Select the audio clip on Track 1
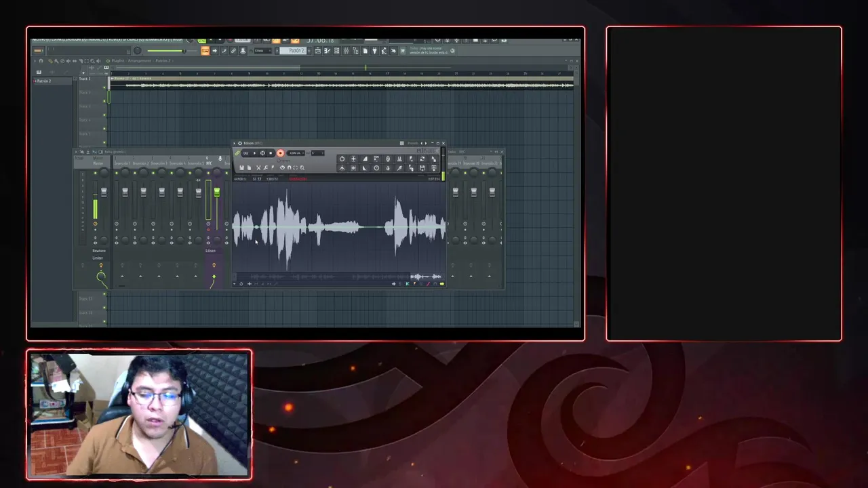The image size is (868, 488). 341,83
